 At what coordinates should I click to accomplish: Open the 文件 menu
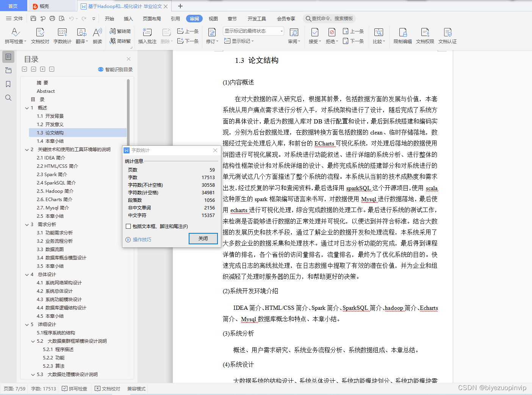coord(14,19)
